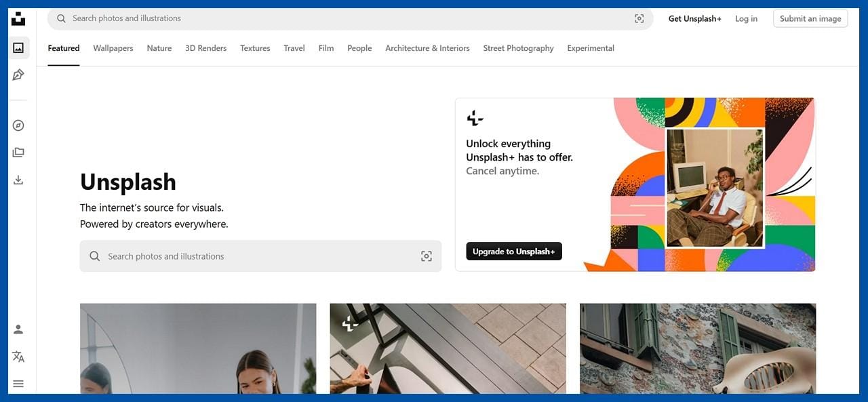Select the 3D Renders category tab
Viewport: 868px width, 402px height.
click(205, 48)
